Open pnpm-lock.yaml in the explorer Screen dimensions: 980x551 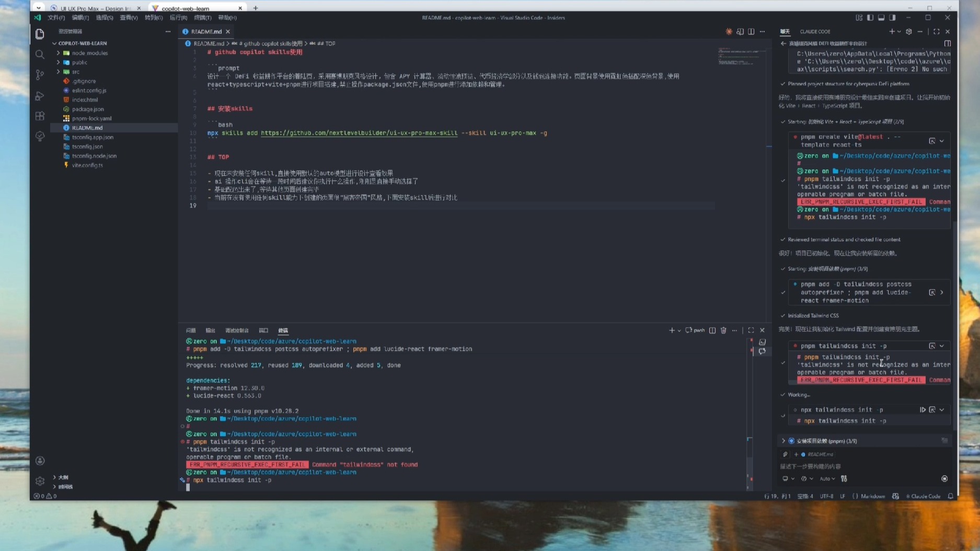(91, 118)
